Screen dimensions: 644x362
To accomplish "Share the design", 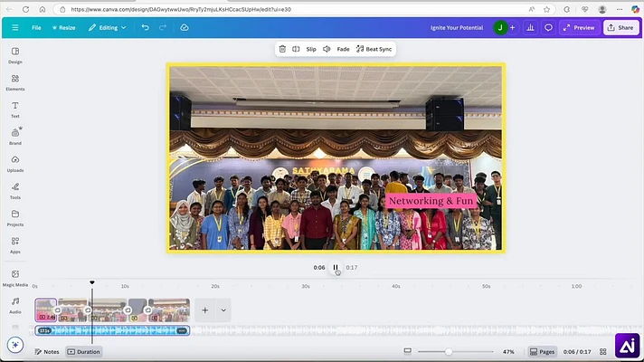I will pyautogui.click(x=620, y=27).
